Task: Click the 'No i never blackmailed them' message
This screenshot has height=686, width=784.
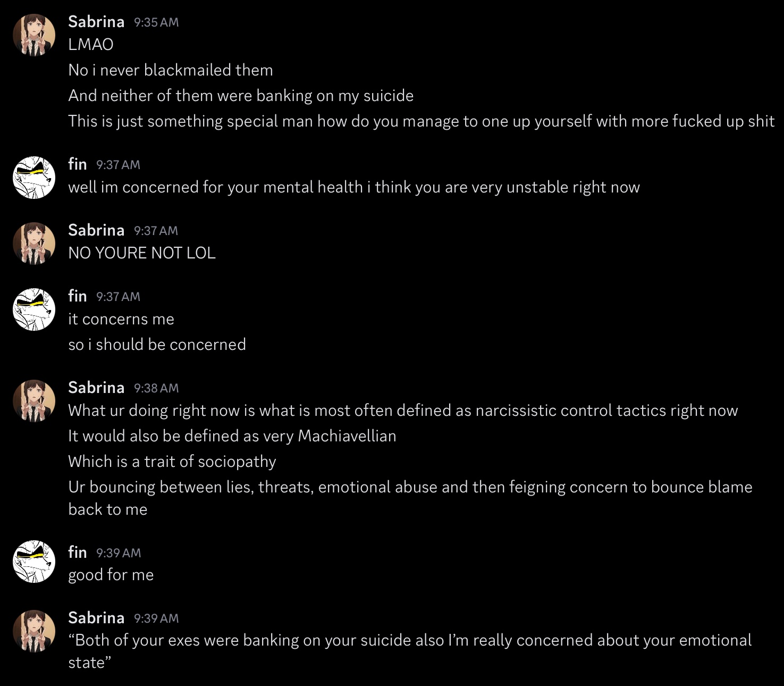Action: pos(170,70)
